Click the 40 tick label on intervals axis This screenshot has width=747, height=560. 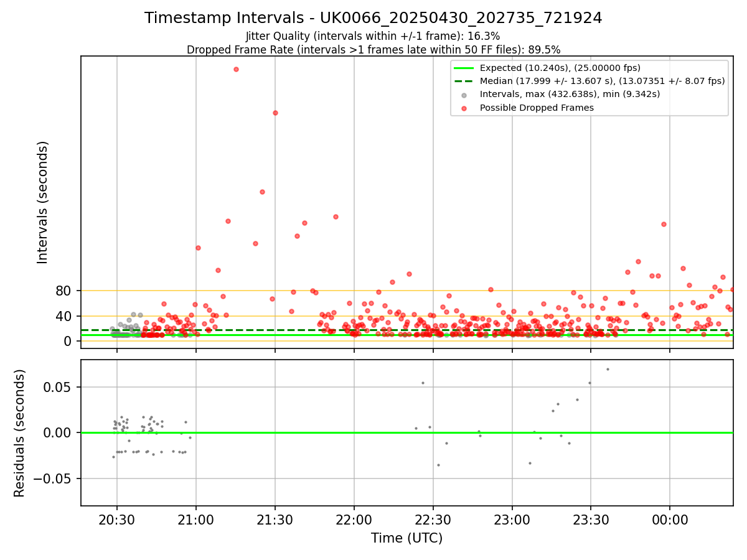click(x=64, y=316)
